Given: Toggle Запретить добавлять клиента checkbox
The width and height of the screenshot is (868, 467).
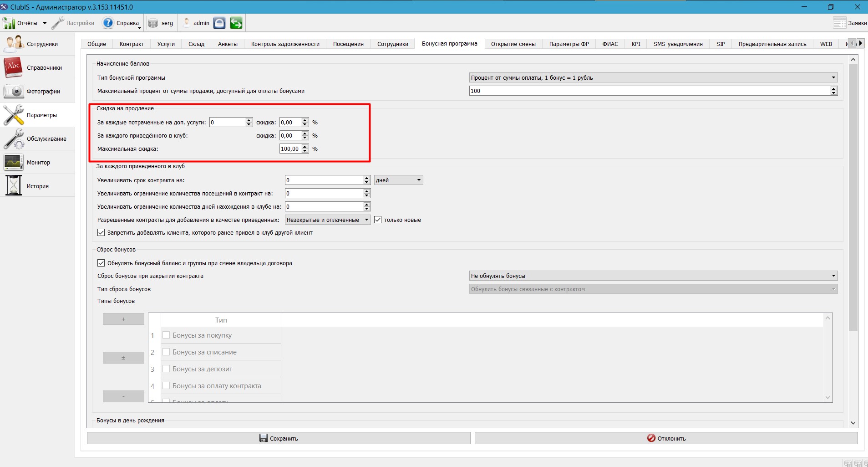Looking at the screenshot, I should tap(101, 232).
